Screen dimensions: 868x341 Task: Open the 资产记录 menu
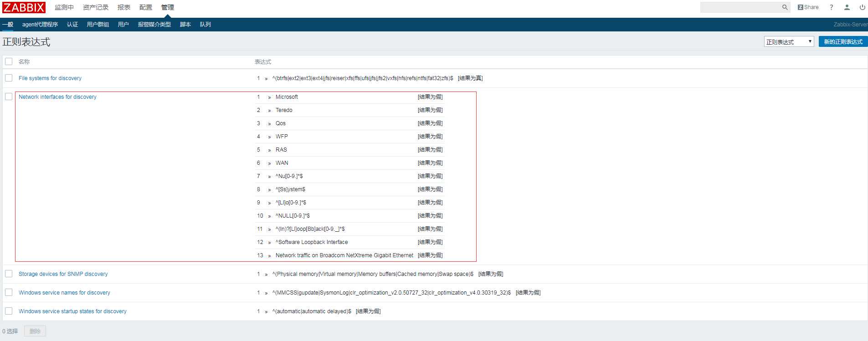(x=96, y=7)
